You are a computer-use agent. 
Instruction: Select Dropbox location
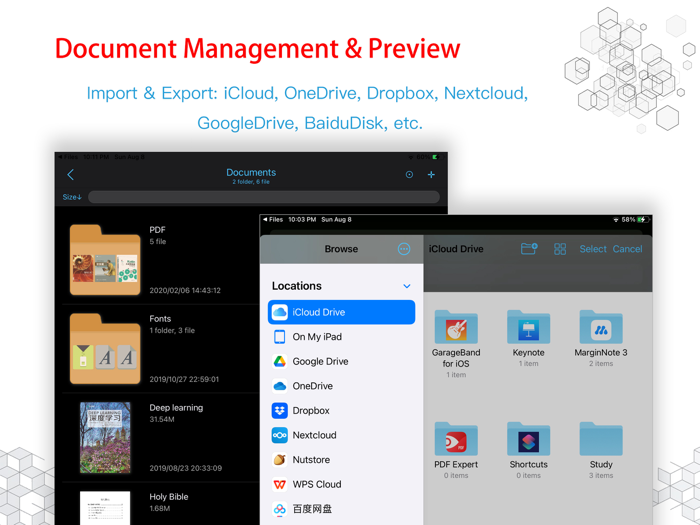point(342,410)
